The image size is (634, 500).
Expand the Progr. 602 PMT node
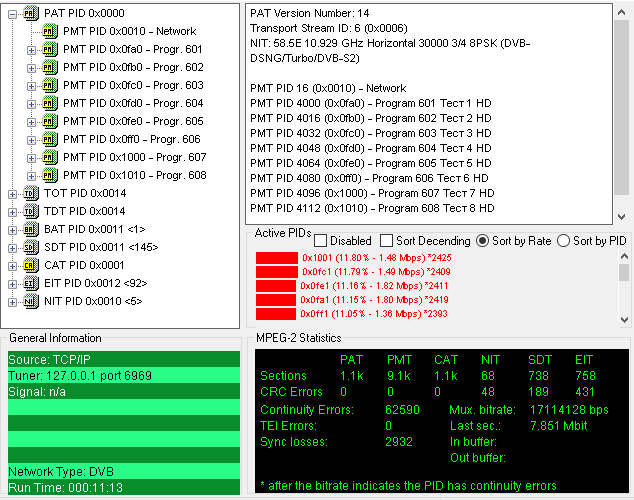pyautogui.click(x=31, y=68)
